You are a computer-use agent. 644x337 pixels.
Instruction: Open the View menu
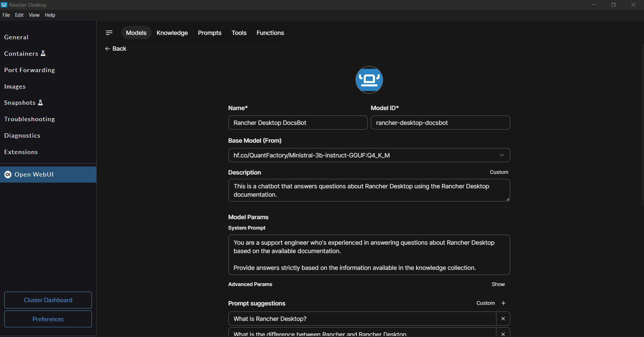[x=34, y=15]
